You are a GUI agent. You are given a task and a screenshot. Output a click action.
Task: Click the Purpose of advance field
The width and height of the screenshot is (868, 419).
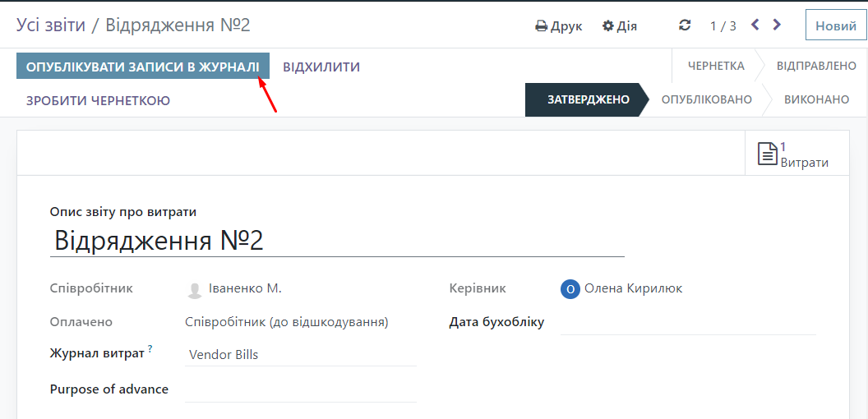300,389
